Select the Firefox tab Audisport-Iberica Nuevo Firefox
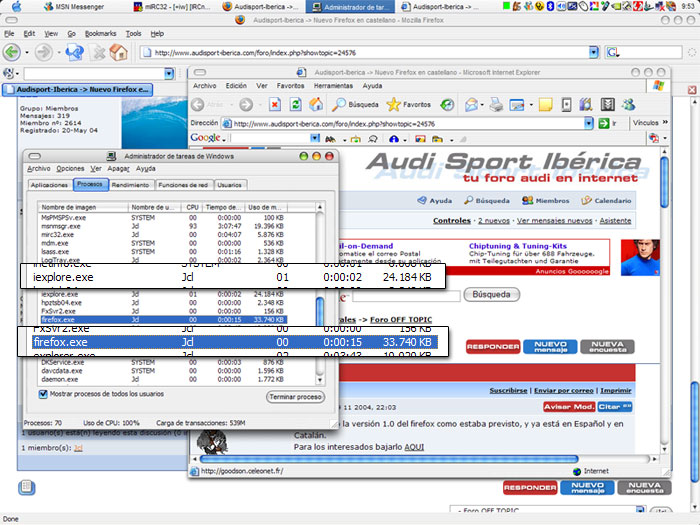This screenshot has width=700, height=525. coord(78,90)
